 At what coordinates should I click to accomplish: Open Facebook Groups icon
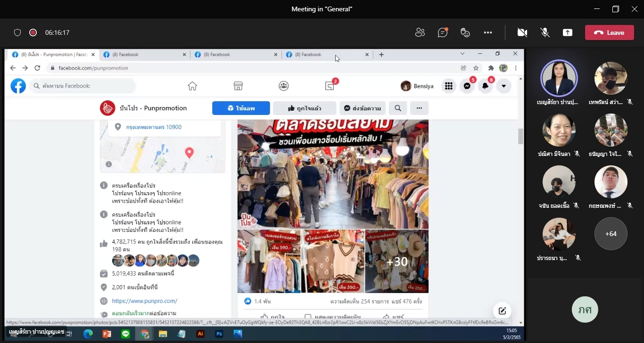click(x=283, y=86)
